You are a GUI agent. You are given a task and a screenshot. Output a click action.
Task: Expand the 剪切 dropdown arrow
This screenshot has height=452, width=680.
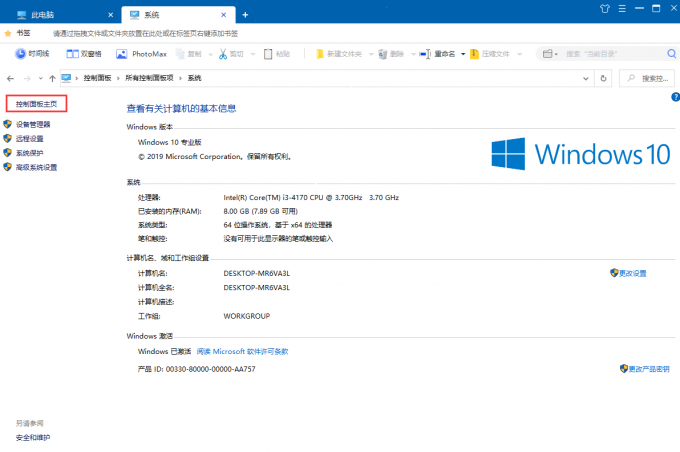253,54
